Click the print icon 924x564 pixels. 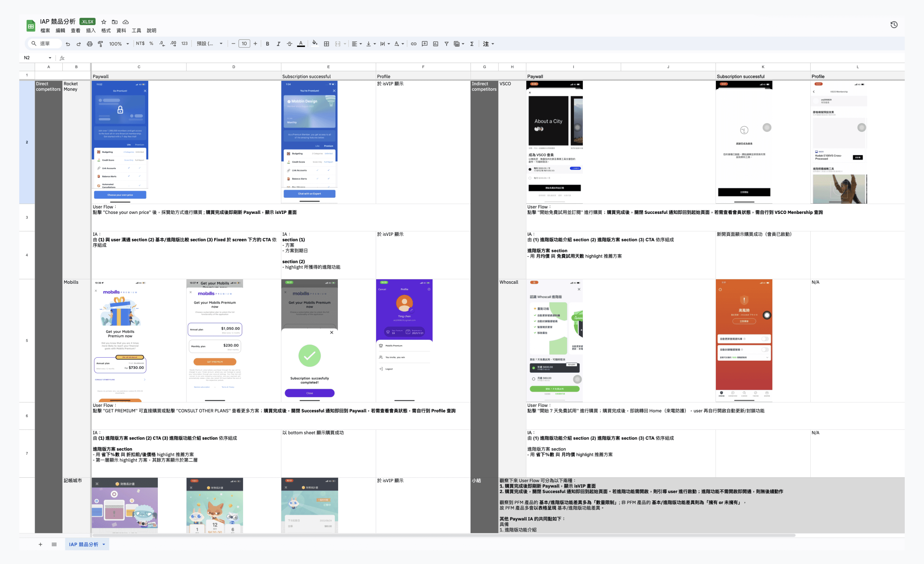90,44
